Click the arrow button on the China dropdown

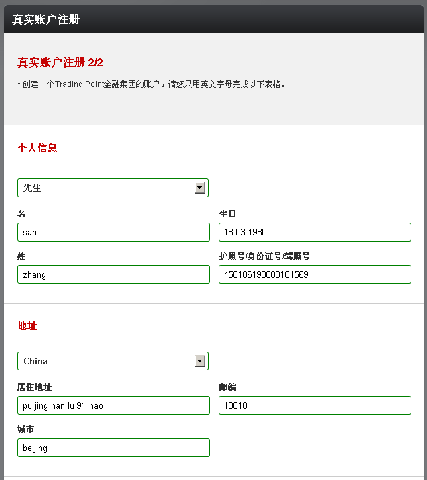200,361
